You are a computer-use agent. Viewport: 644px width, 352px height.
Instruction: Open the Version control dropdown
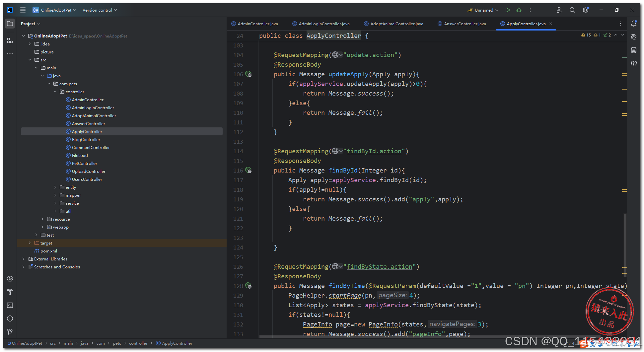coord(100,10)
